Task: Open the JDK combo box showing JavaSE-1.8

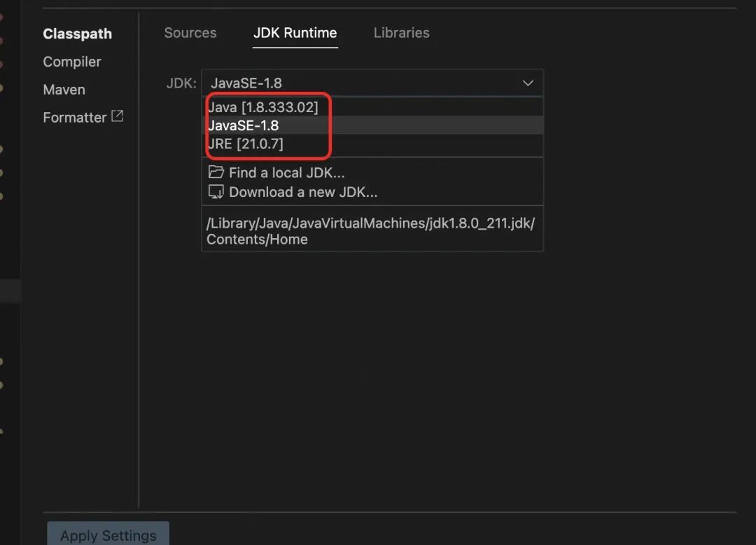Action: click(x=372, y=83)
